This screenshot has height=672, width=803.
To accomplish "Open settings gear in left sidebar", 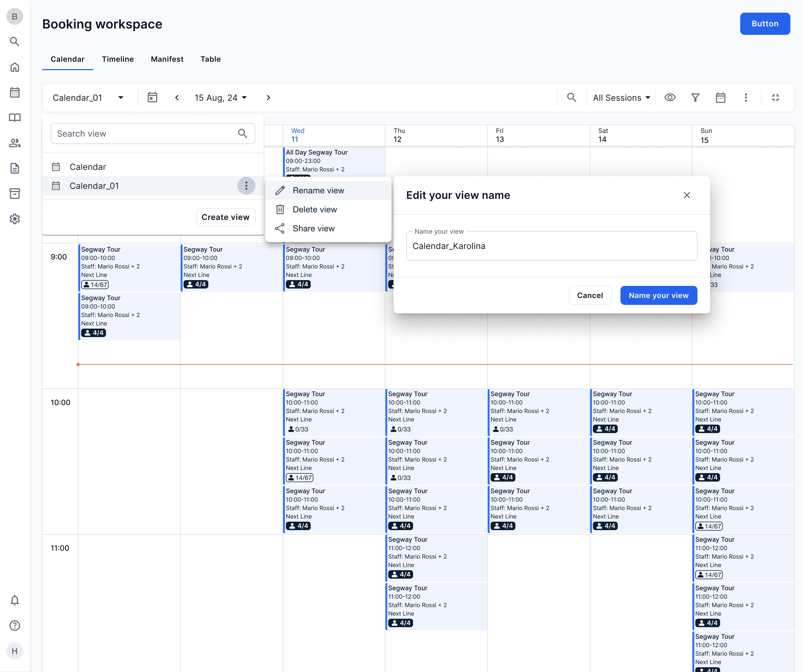I will (15, 219).
